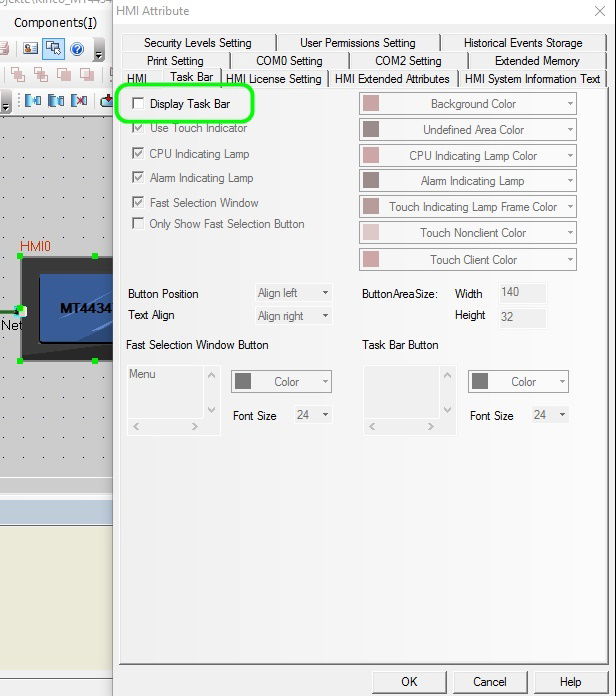
Task: Click the highlighted window-select cursor icon
Action: coord(53,48)
